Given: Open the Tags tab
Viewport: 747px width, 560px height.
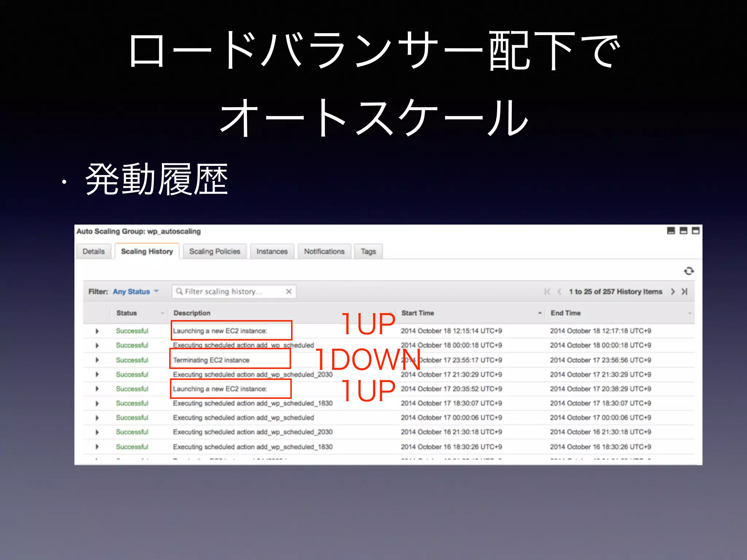Looking at the screenshot, I should [x=368, y=251].
